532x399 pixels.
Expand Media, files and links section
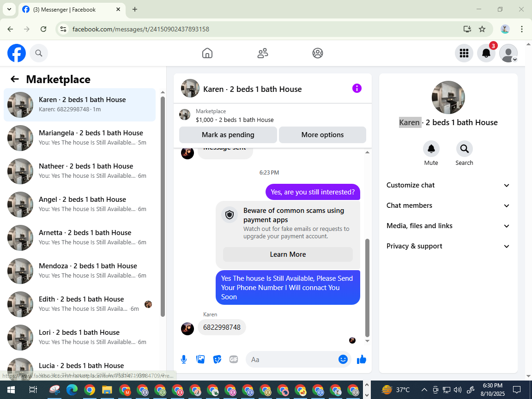[448, 226]
